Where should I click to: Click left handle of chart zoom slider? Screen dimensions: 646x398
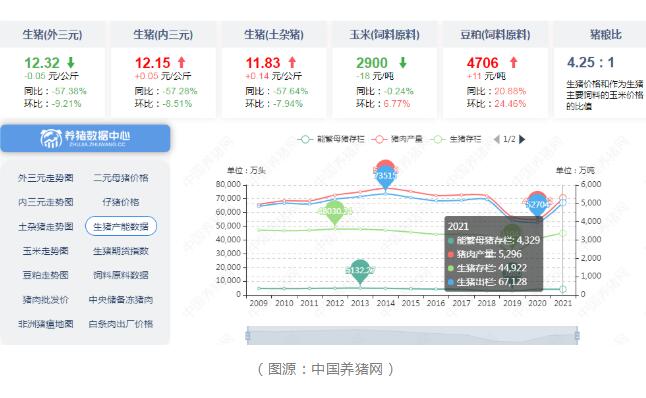(248, 336)
